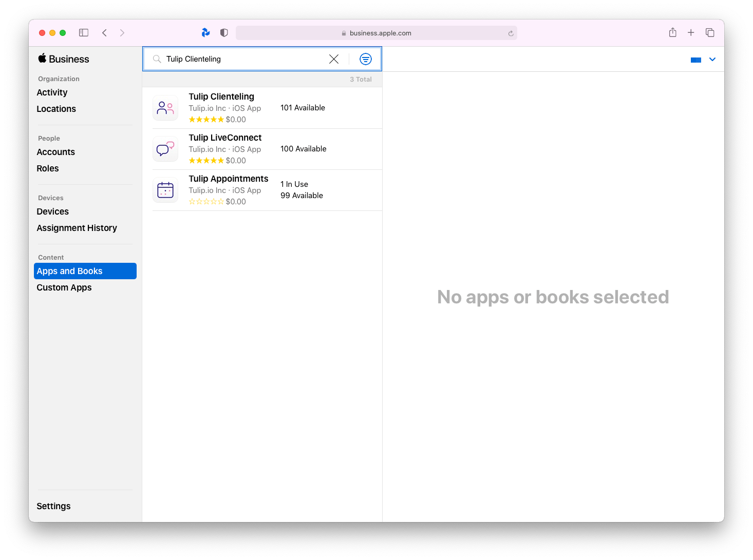Image resolution: width=753 pixels, height=560 pixels.
Task: Select the Tulip Appointments calendar icon
Action: pos(165,190)
